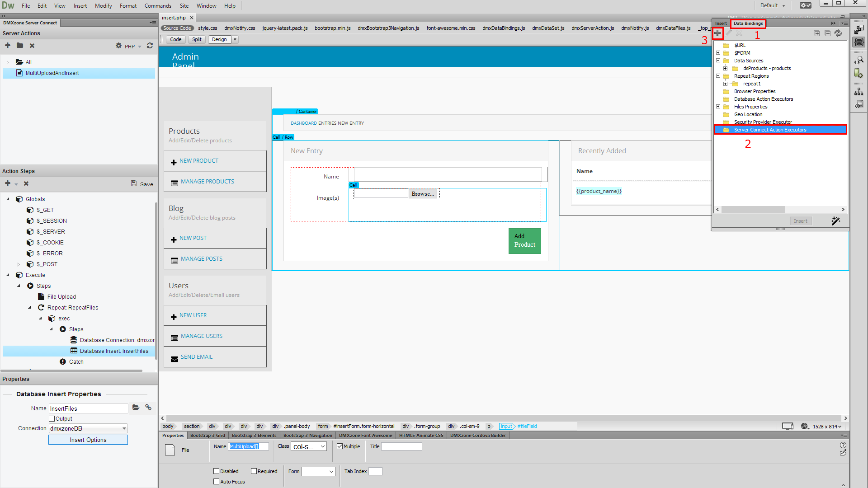Open the Site menu
Screen dimensions: 868x488
(184, 6)
